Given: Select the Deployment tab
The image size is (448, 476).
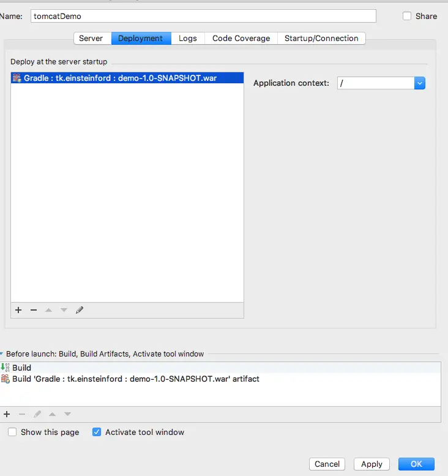Looking at the screenshot, I should (x=140, y=38).
